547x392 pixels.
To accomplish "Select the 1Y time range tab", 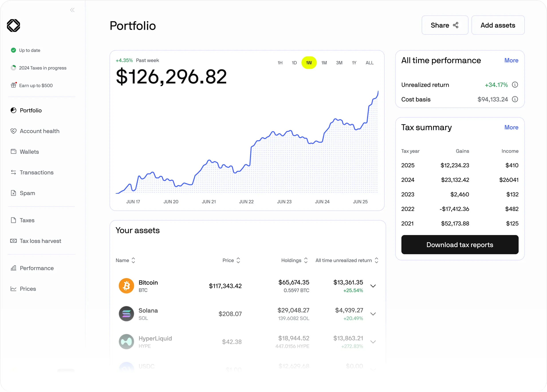I will (354, 63).
